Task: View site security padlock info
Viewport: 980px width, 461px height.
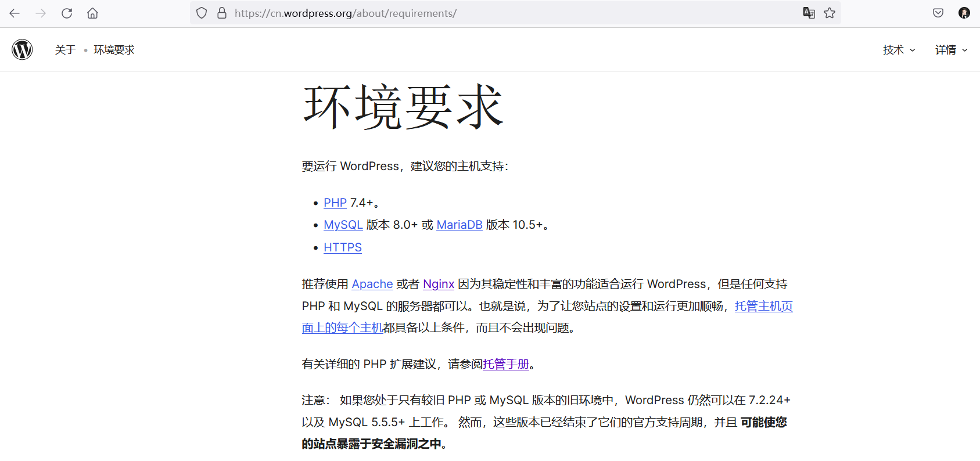Action: tap(222, 13)
